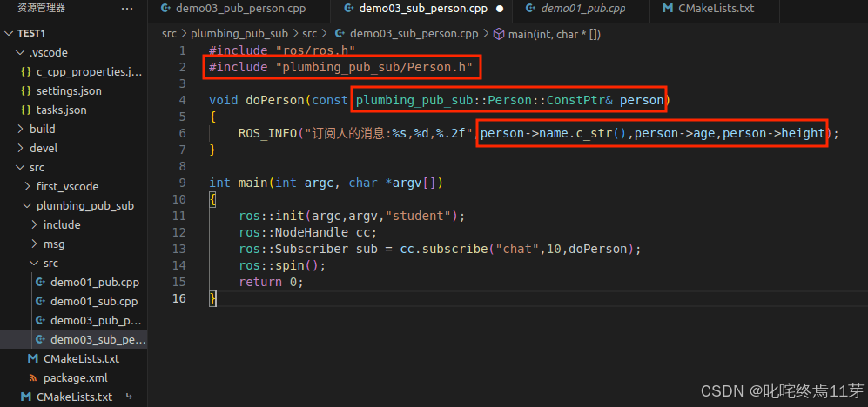The image size is (868, 407).
Task: Click the JSON braces icon beside settings.json
Action: coord(25,90)
